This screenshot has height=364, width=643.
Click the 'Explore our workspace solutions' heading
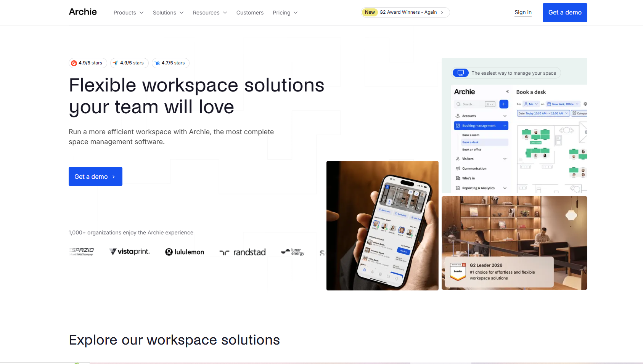tap(174, 340)
